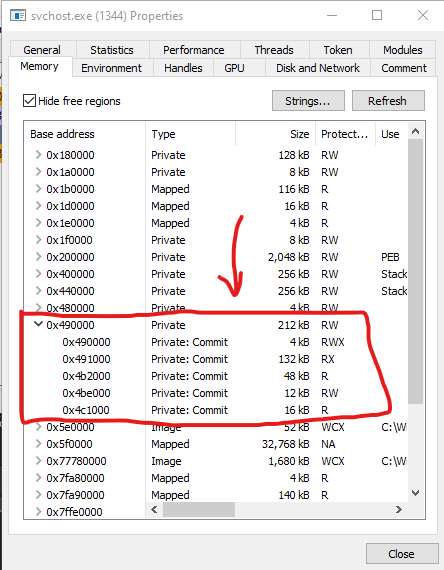Click the svchost.exe Properties window icon
The width and height of the screenshot is (444, 570).
pos(17,16)
